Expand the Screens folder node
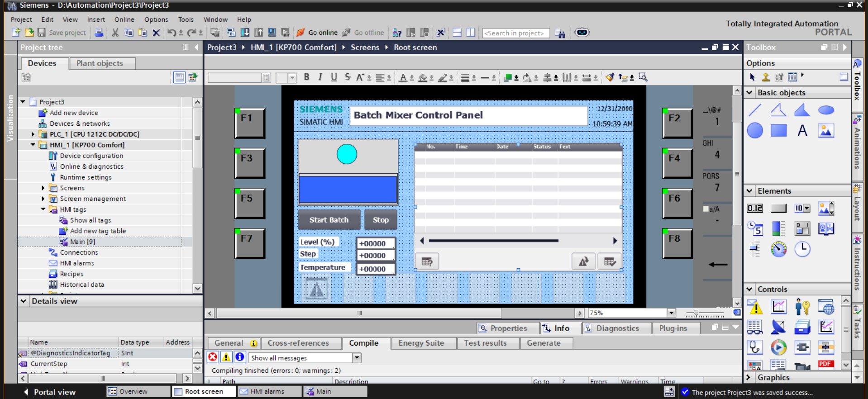The image size is (868, 399). pyautogui.click(x=43, y=188)
